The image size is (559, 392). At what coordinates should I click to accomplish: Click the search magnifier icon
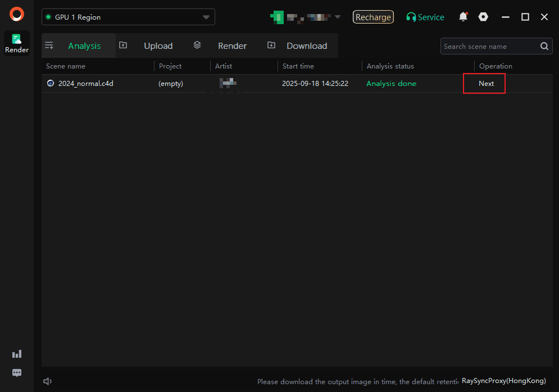tap(544, 47)
